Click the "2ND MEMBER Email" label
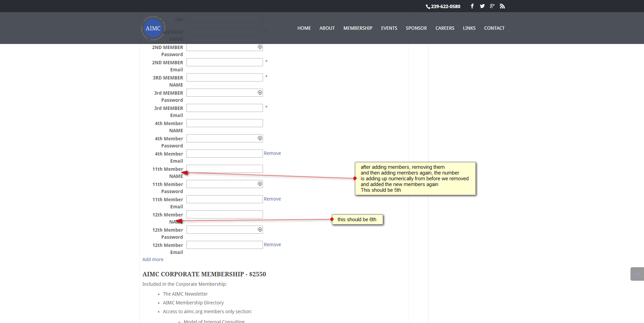The width and height of the screenshot is (644, 323). [x=168, y=66]
